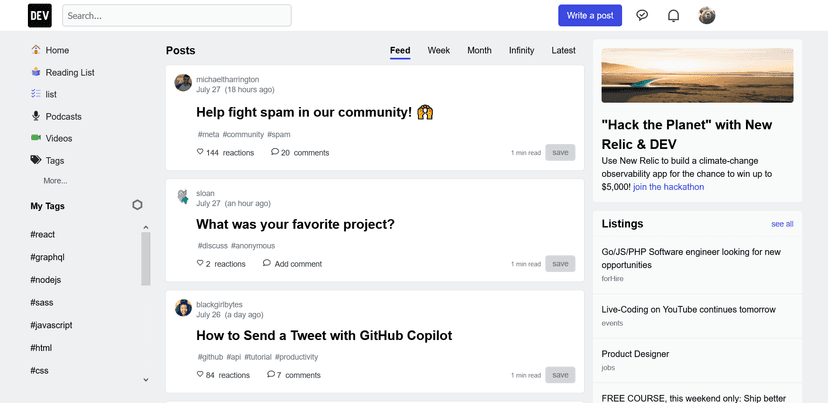Click bubble icon beside Add comment

[x=267, y=263]
